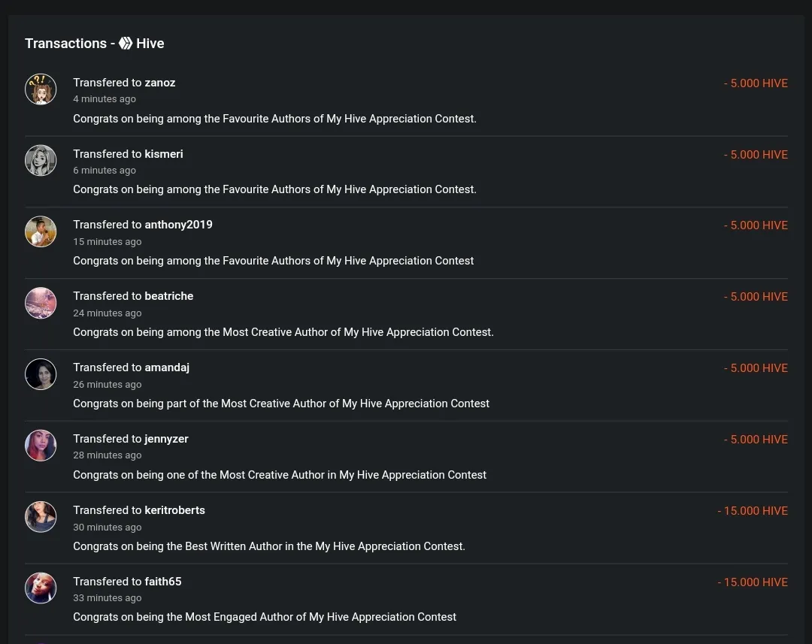
Task: Click the "being one of" memo for jennyzer
Action: 280,475
